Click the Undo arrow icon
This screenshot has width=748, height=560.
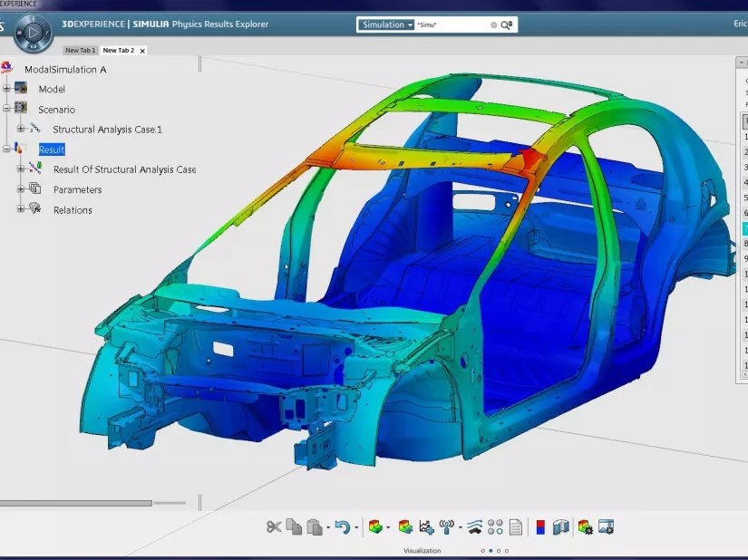pos(343,527)
